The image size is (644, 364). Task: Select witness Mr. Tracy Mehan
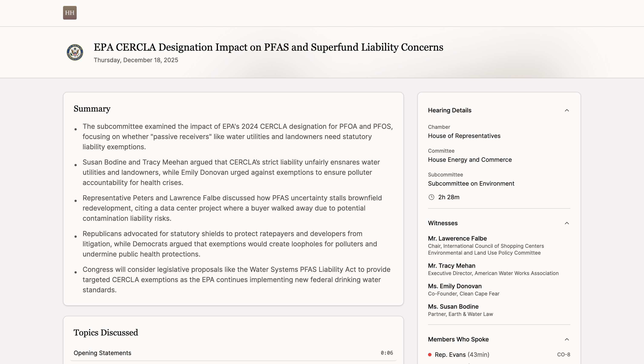[x=451, y=266]
